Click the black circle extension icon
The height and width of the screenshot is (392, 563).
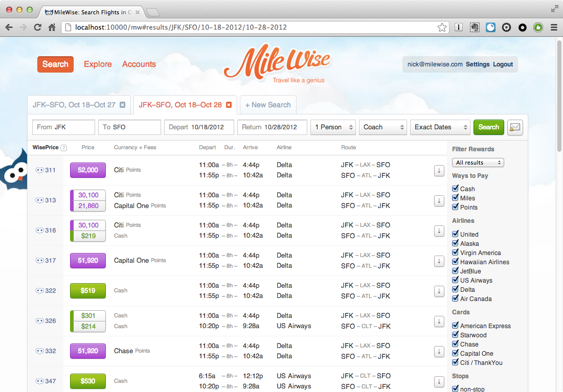click(x=523, y=27)
